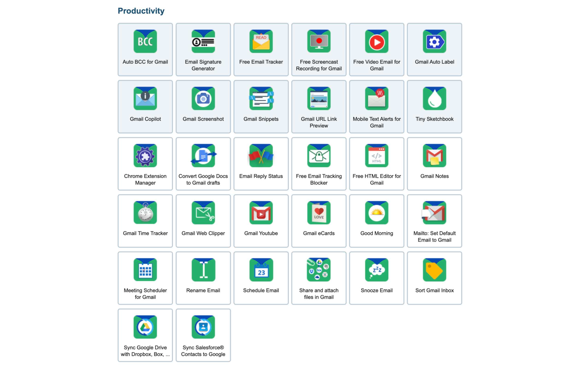Viewport: 588px width, 373px height.
Task: Click the Mobile Text Alerts SMS icon
Action: [376, 98]
